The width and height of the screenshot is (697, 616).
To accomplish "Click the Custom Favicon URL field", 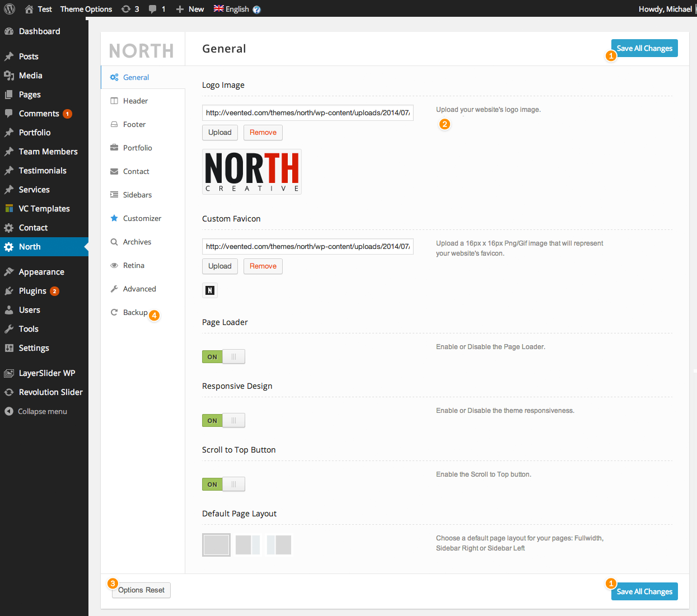I will (308, 246).
